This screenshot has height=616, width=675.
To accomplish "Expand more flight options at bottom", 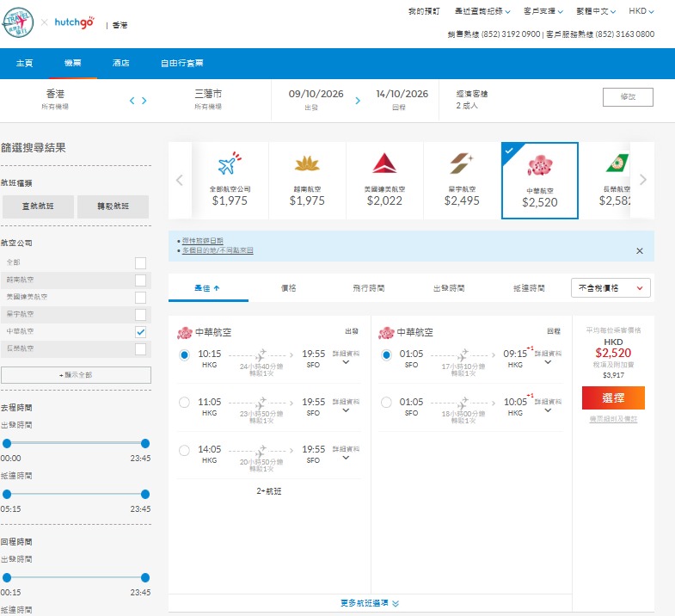I will click(x=371, y=603).
